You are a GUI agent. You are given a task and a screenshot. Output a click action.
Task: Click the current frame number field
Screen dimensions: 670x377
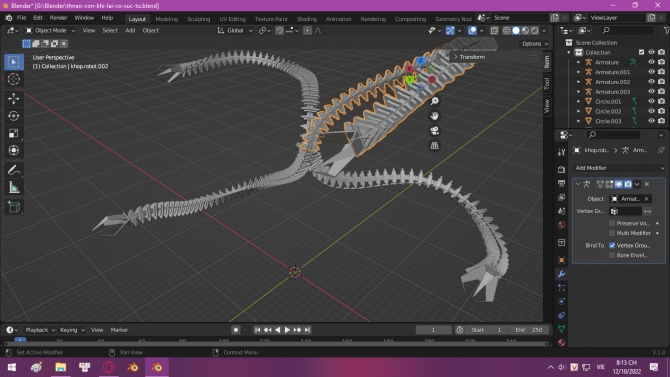433,330
